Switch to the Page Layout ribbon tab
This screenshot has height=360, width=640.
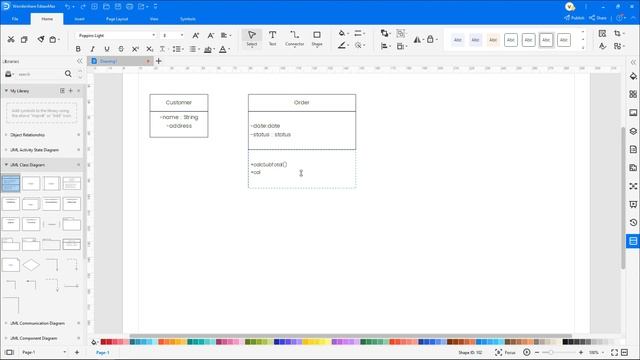[117, 19]
